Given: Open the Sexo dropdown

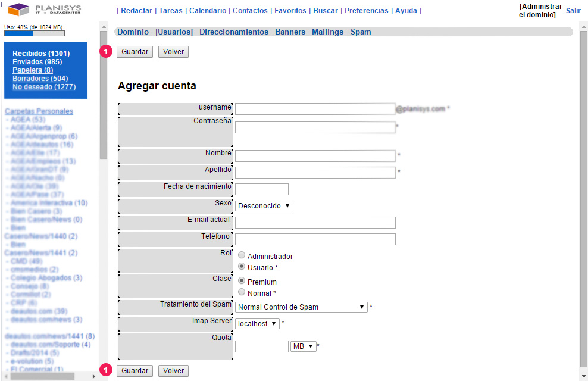Looking at the screenshot, I should pyautogui.click(x=264, y=206).
